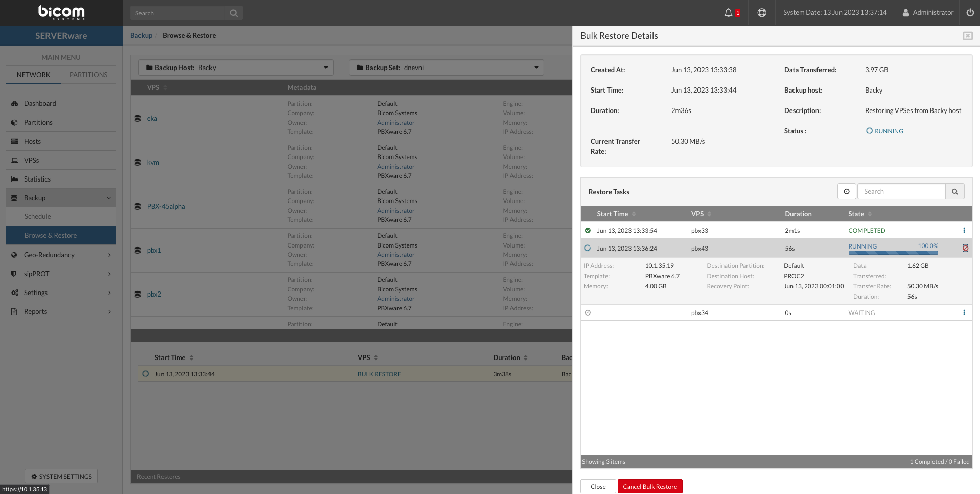Click the Restore Tasks refresh timer icon
Viewport: 980px width, 494px height.
(x=847, y=192)
